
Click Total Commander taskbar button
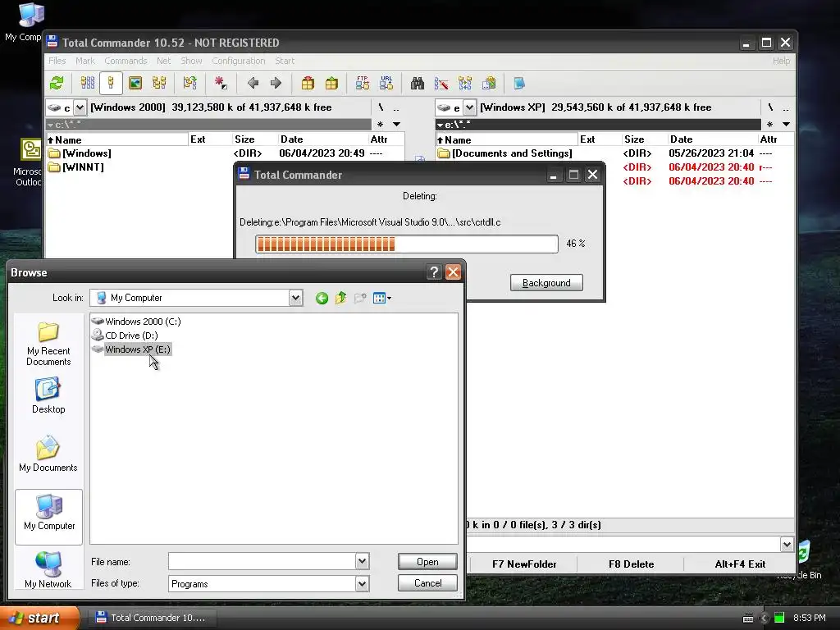[152, 618]
